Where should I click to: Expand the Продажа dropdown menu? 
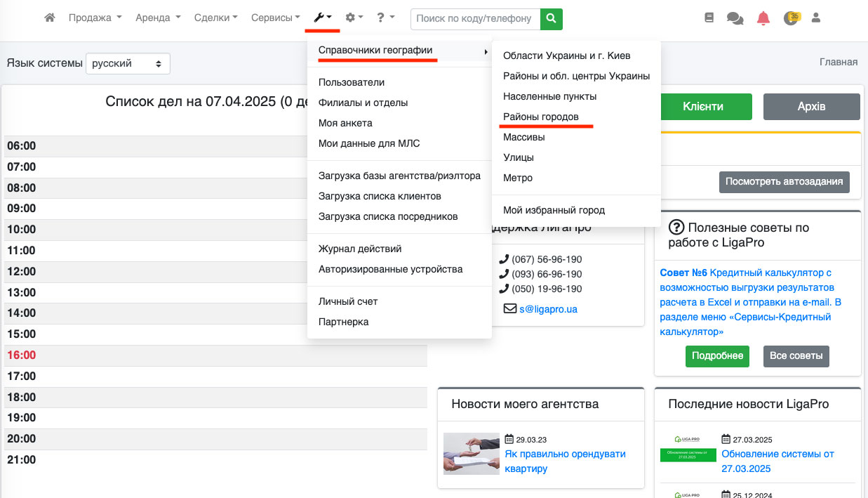click(x=95, y=18)
